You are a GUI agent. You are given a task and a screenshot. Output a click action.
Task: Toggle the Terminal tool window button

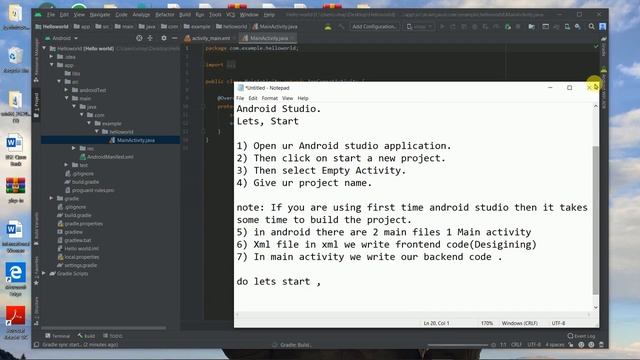pyautogui.click(x=58, y=336)
